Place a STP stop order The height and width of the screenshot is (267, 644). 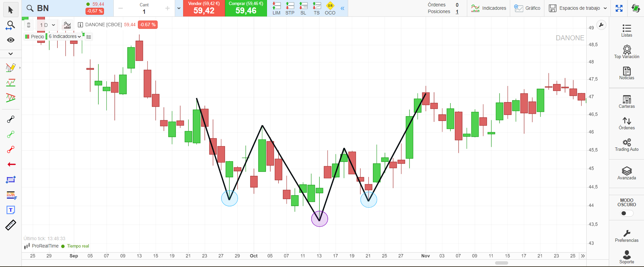click(x=290, y=8)
